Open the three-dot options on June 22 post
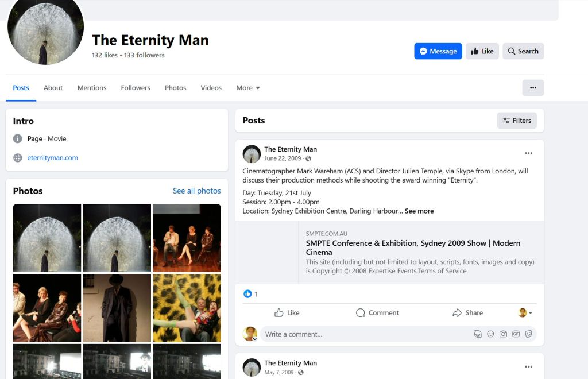The width and height of the screenshot is (588, 379). [x=528, y=153]
